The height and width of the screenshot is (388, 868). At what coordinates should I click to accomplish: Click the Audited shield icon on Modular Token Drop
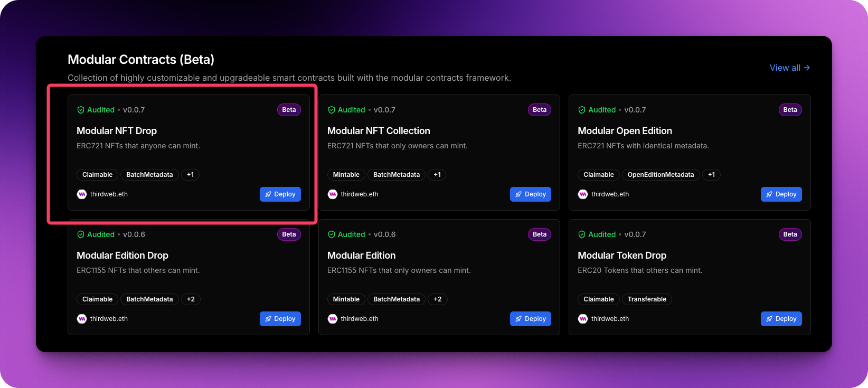point(582,234)
